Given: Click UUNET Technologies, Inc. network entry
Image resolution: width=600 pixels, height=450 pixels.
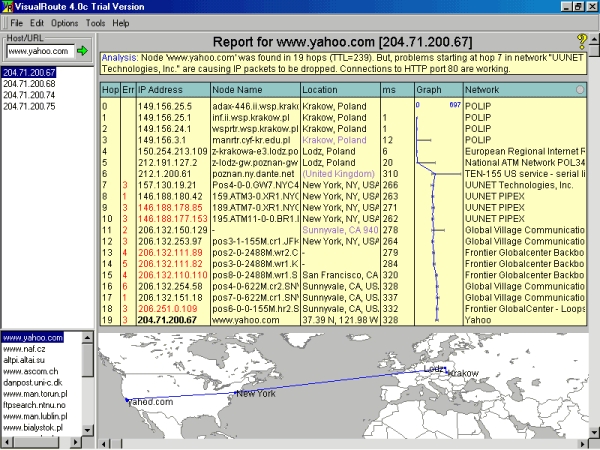Looking at the screenshot, I should (x=519, y=185).
